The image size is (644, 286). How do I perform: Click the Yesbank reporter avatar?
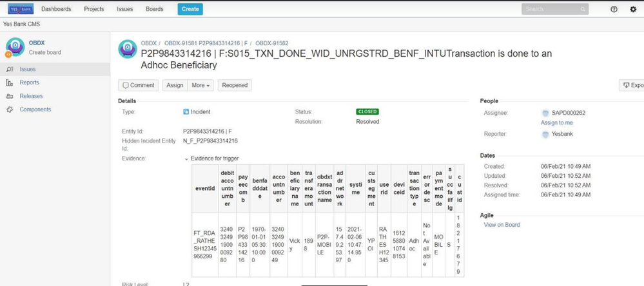pos(545,134)
